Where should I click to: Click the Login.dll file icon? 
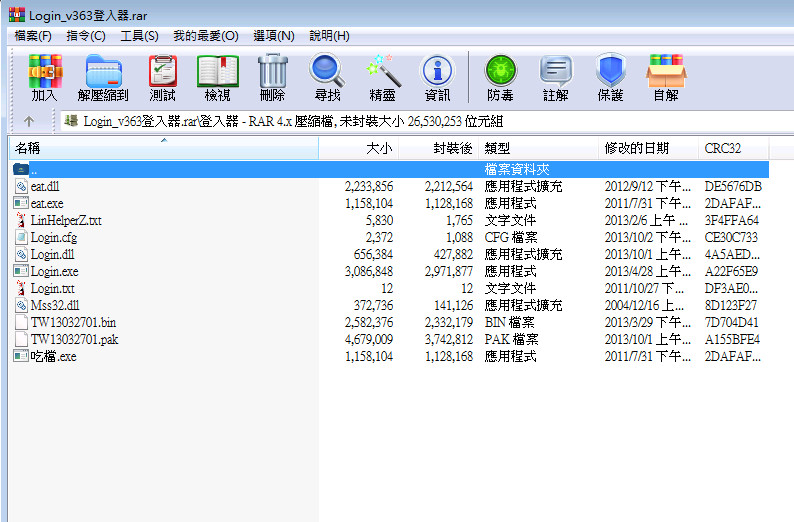click(x=21, y=254)
